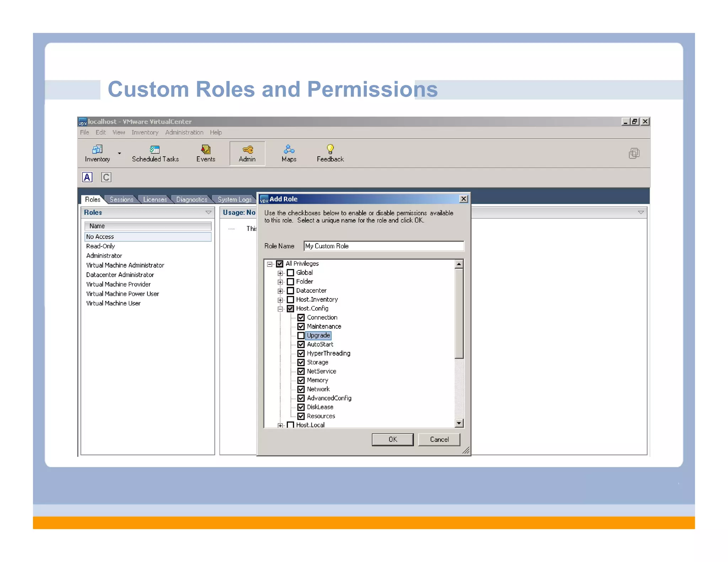Expand the Host.Inventory tree node
This screenshot has width=728, height=562.
280,300
